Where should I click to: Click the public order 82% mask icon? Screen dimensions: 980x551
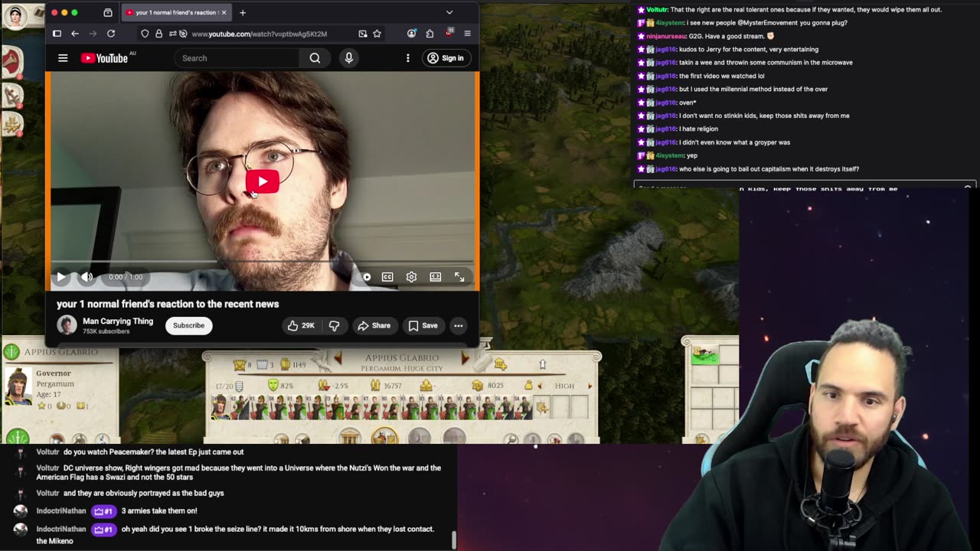click(x=273, y=386)
